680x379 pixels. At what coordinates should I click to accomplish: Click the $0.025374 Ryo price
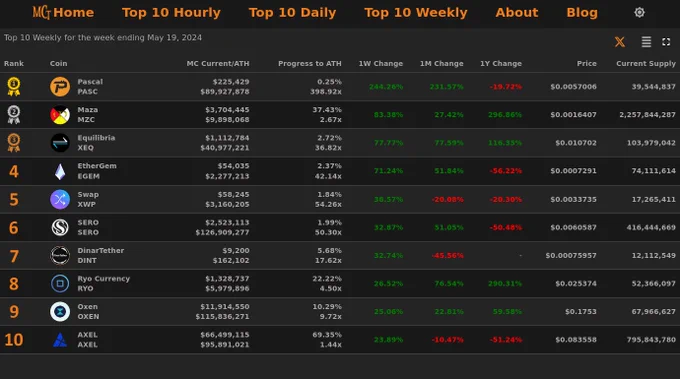pyautogui.click(x=576, y=284)
